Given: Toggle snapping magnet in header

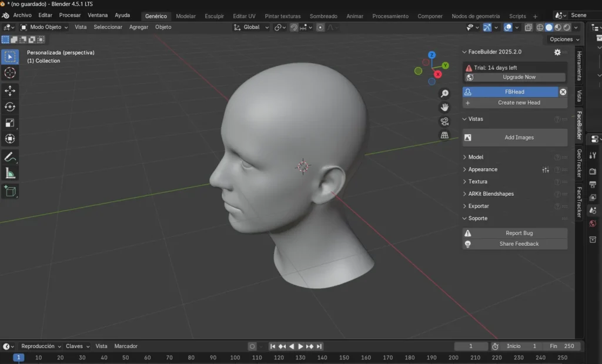Looking at the screenshot, I should click(294, 27).
